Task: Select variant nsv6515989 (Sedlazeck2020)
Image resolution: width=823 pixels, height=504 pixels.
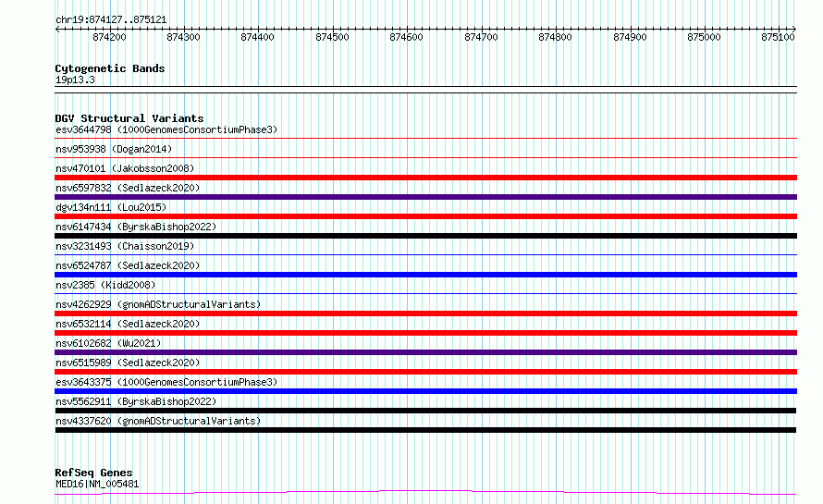Action: coord(128,363)
